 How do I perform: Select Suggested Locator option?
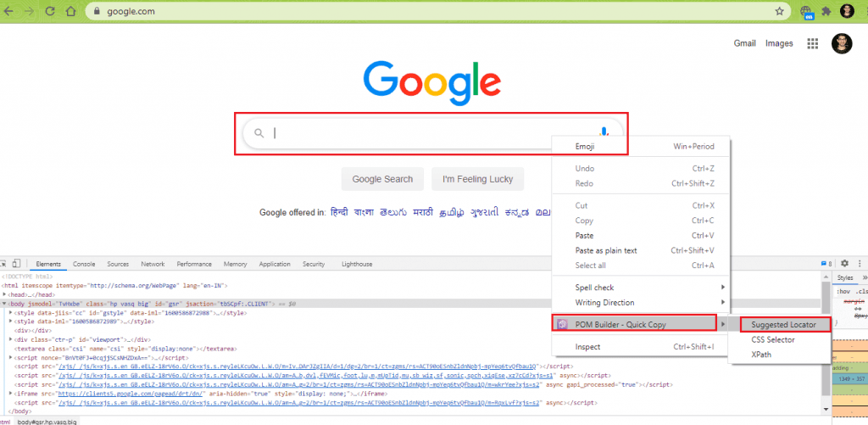coord(784,324)
